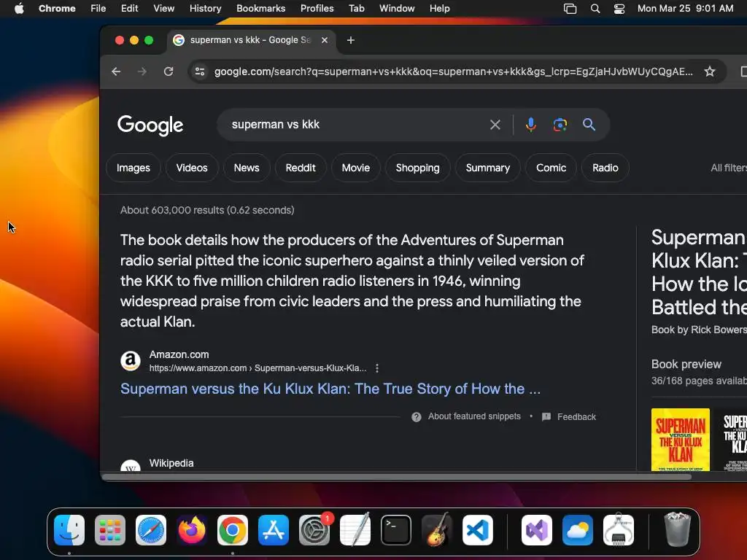Image resolution: width=747 pixels, height=560 pixels.
Task: Select the Radio filter chip
Action: click(x=605, y=168)
